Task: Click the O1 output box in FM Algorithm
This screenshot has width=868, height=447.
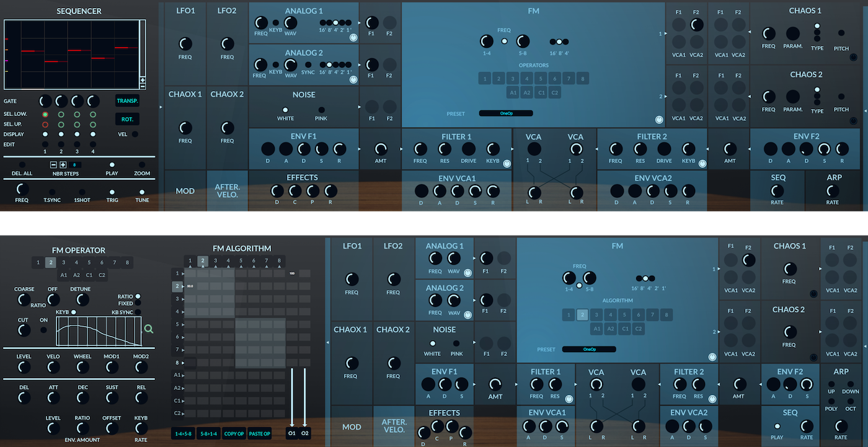Action: tap(292, 433)
